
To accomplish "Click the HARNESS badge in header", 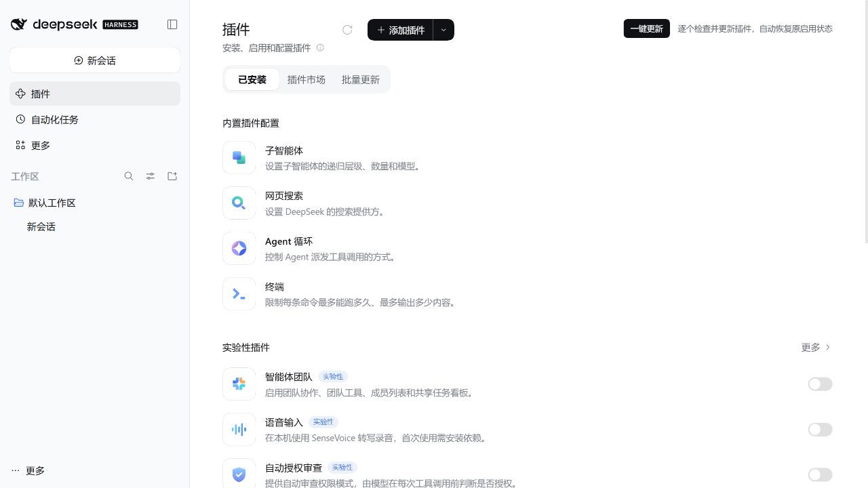I will point(121,24).
